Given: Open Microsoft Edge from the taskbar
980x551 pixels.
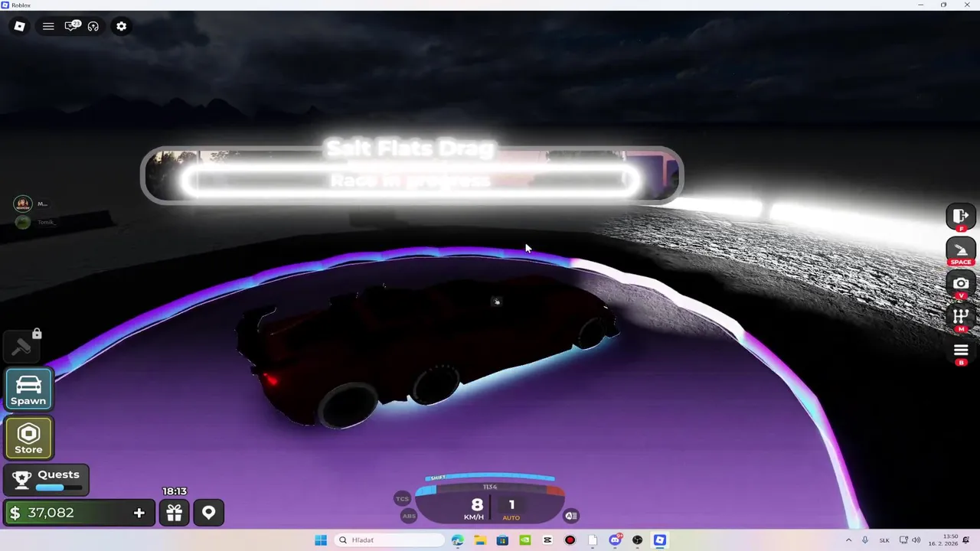Looking at the screenshot, I should [x=458, y=540].
